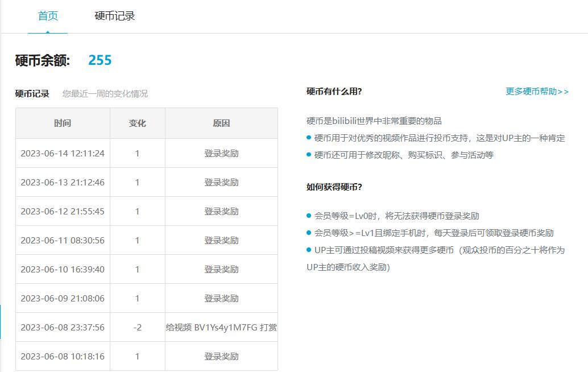The width and height of the screenshot is (588, 372).
Task: Click 给视频 BV1Ys4y1M7FG 打赏 reason cell
Action: tap(221, 328)
